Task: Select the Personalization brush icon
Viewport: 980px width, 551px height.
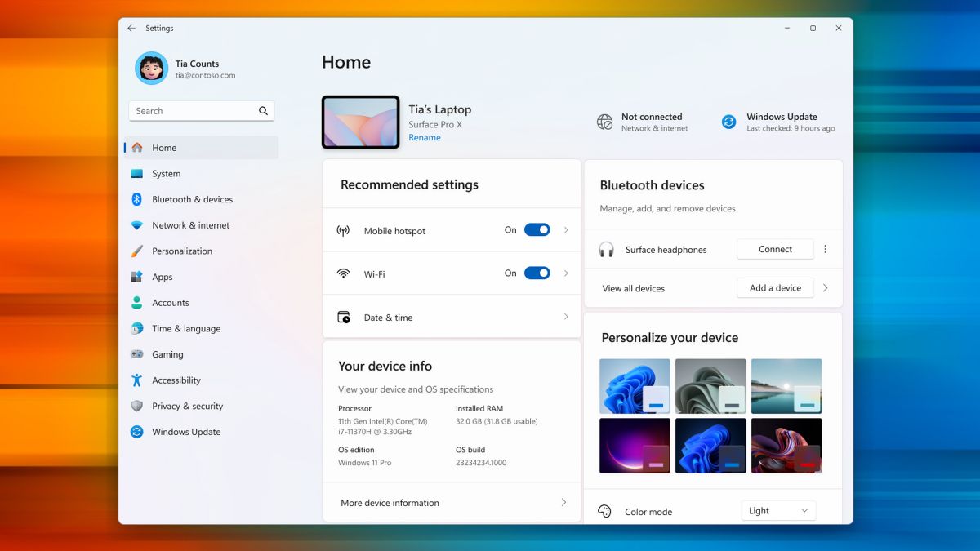Action: coord(136,251)
